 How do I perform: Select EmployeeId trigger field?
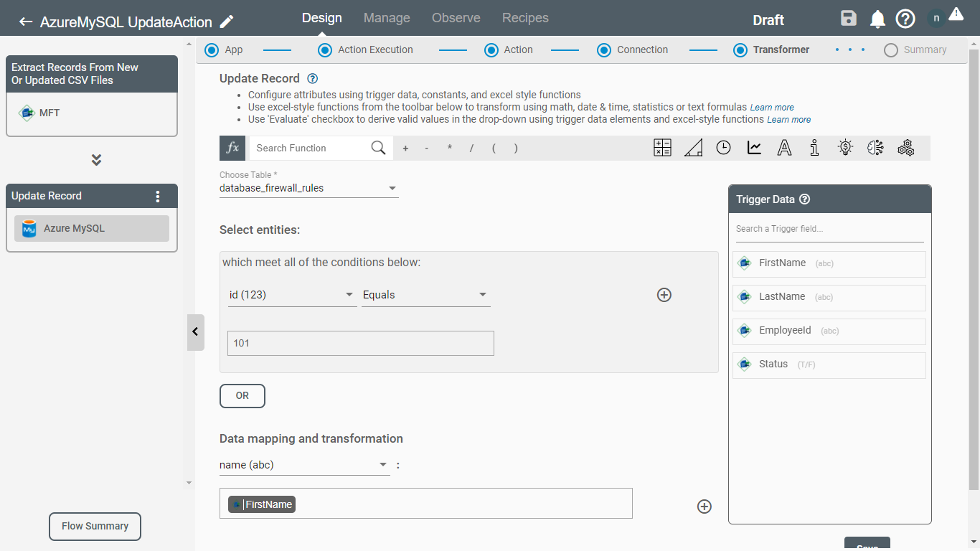click(829, 331)
